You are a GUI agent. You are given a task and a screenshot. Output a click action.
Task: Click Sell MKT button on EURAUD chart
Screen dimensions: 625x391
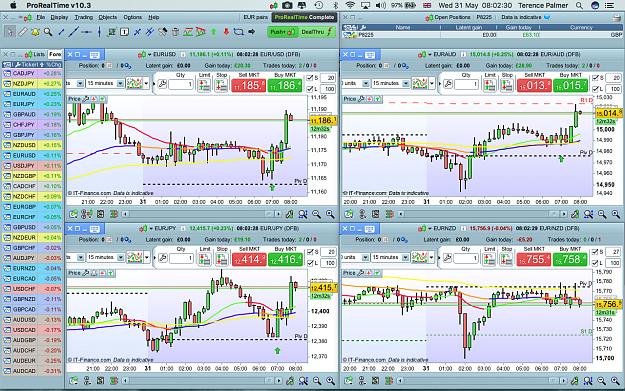point(534,85)
